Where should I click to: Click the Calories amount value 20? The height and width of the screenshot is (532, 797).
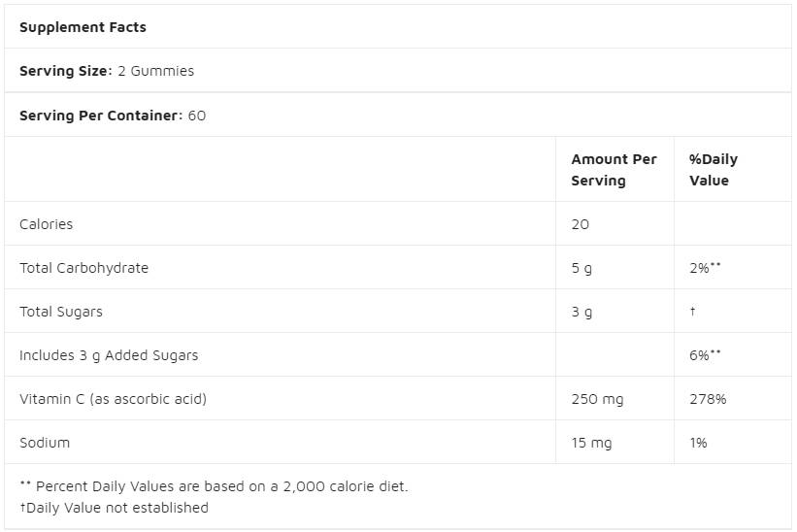[x=581, y=224]
